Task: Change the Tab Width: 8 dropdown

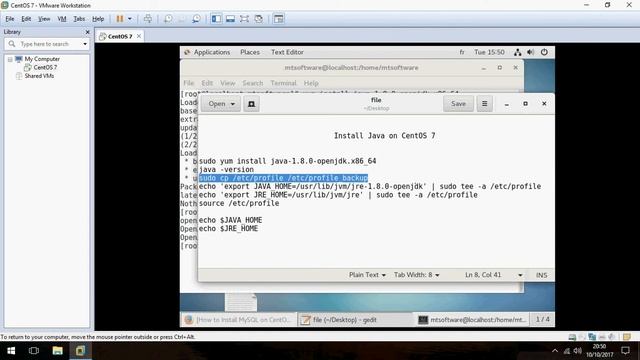Action: tap(416, 275)
